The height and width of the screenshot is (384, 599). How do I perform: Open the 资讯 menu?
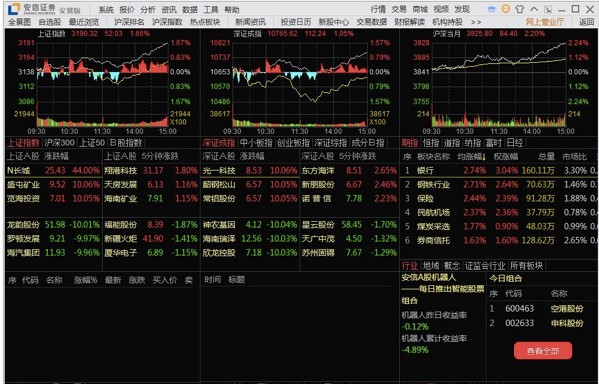tap(169, 10)
